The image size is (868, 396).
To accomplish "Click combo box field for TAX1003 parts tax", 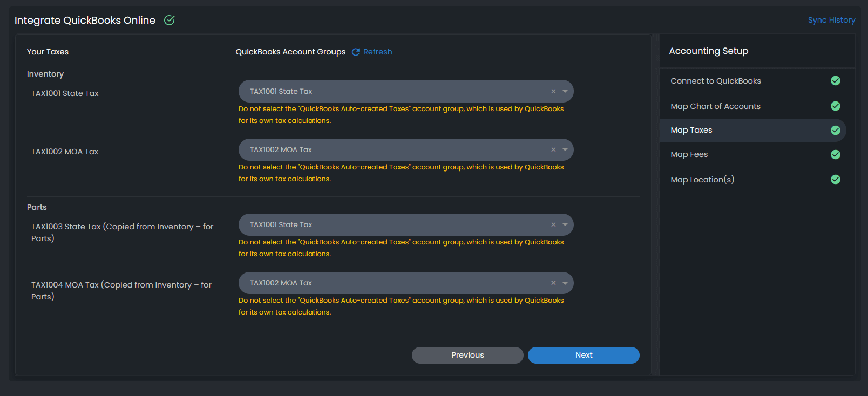I will coord(406,224).
